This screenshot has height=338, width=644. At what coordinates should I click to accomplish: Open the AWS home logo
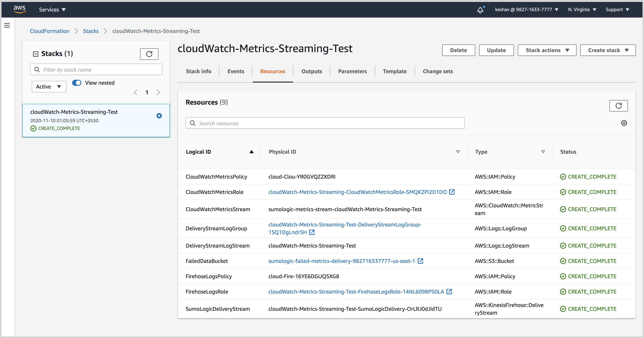click(x=20, y=9)
